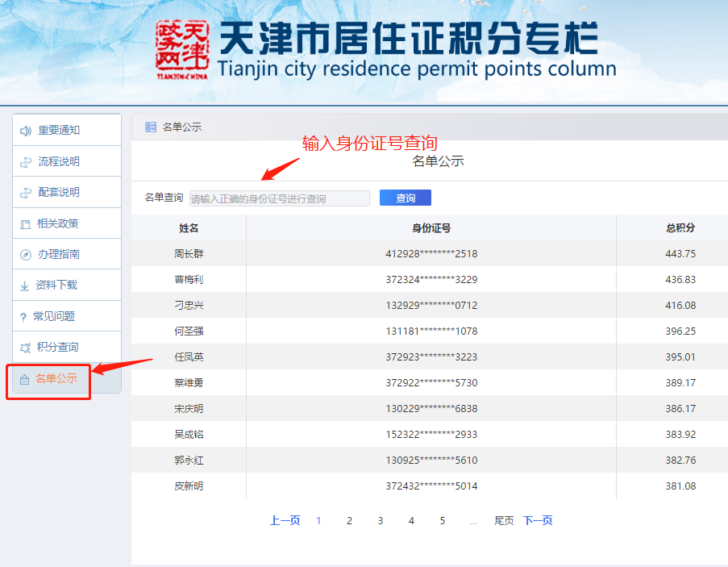The height and width of the screenshot is (567, 728).
Task: Click the compass icon for 办理指南
Action: [x=26, y=255]
